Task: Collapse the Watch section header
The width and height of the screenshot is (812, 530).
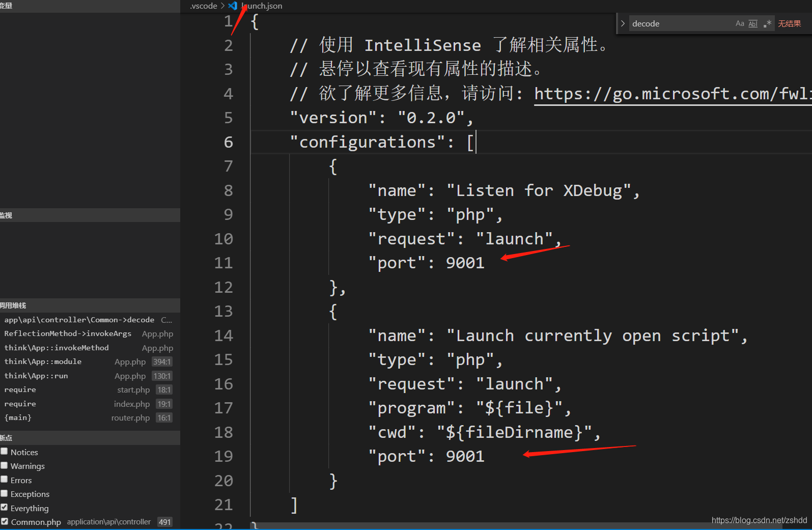Action: pyautogui.click(x=90, y=215)
